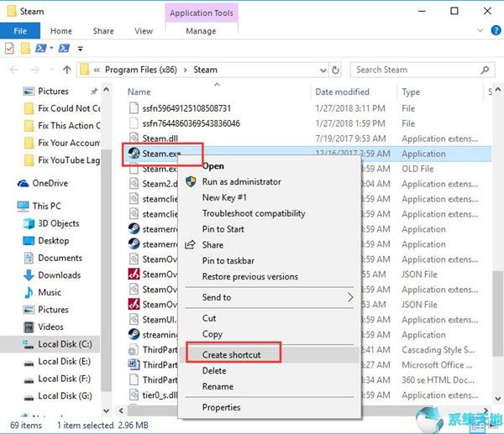Open Music in navigation pane
504x434 pixels.
pyautogui.click(x=50, y=292)
